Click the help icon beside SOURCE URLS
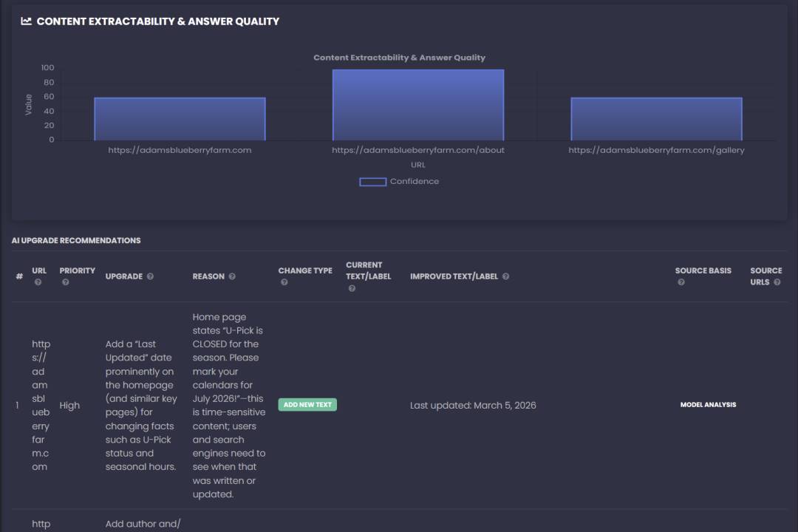The height and width of the screenshot is (532, 798). [x=777, y=282]
